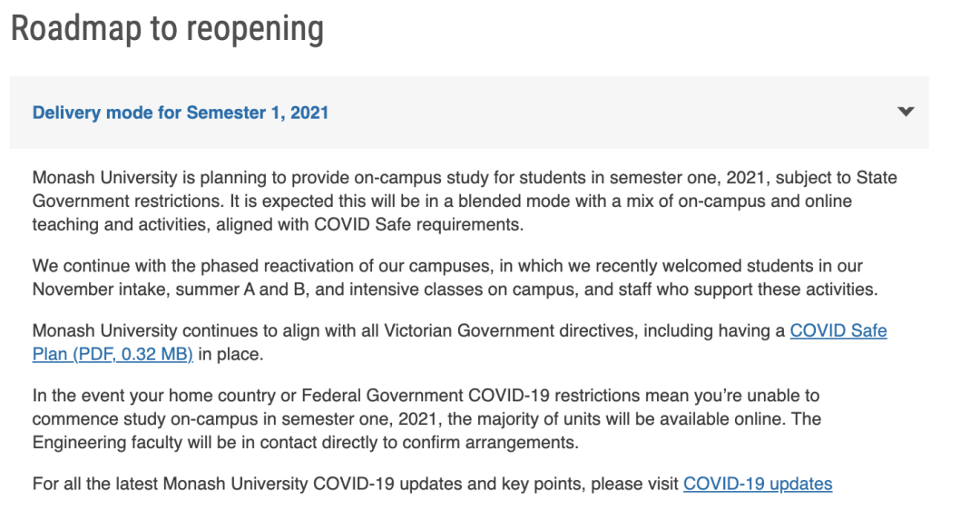
Task: Visit the 'COVID-19 updates' link
Action: 758,484
